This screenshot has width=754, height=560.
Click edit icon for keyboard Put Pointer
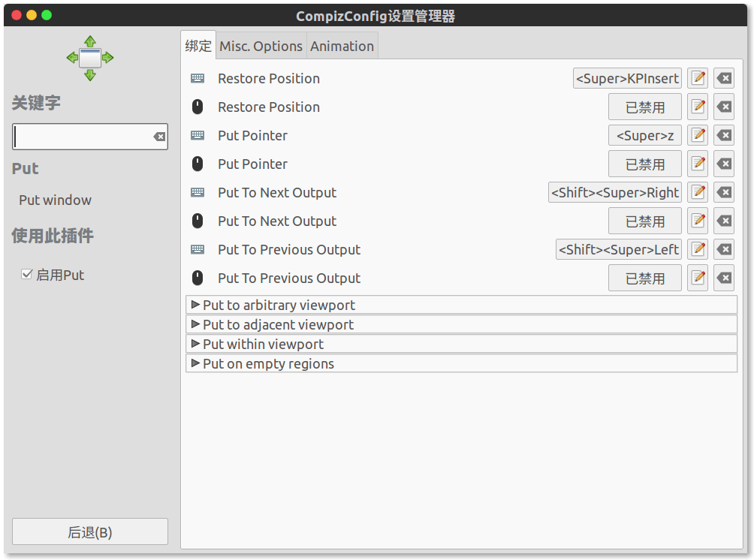[x=698, y=136]
